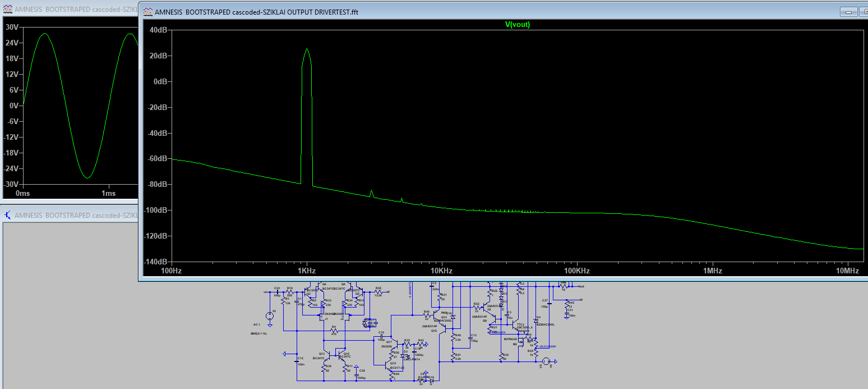
Task: Maximize the FFT window
Action: pos(864,12)
